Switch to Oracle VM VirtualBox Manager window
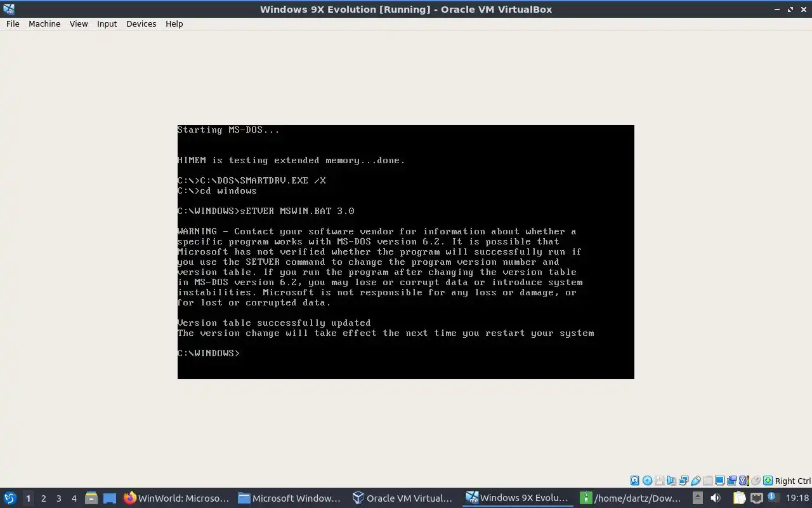Image resolution: width=812 pixels, height=508 pixels. pyautogui.click(x=405, y=498)
